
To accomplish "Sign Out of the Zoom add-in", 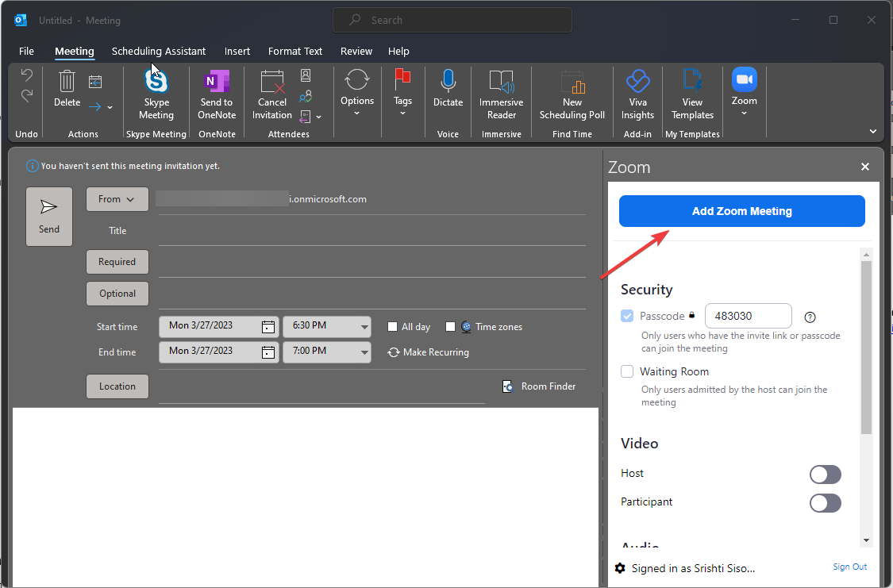I will coord(849,567).
